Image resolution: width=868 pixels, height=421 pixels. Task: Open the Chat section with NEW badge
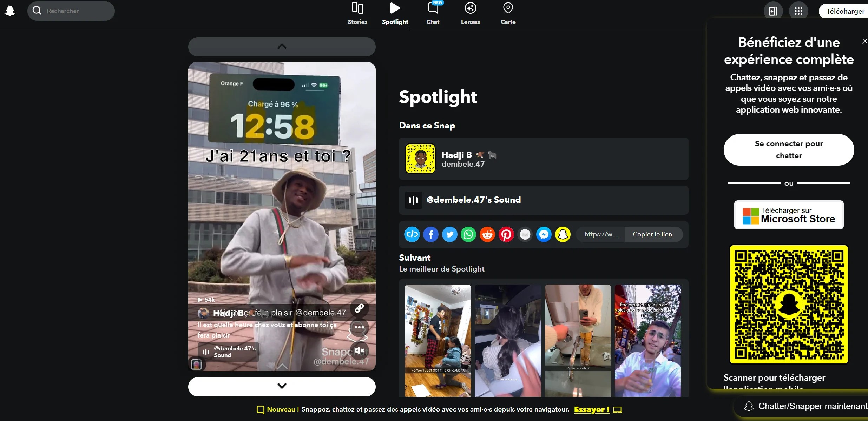(433, 8)
